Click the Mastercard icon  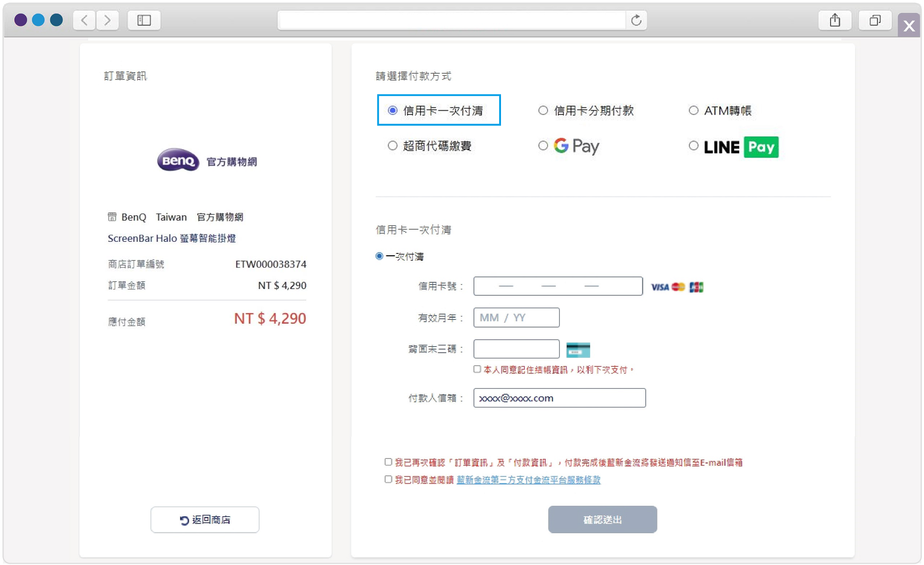click(679, 287)
